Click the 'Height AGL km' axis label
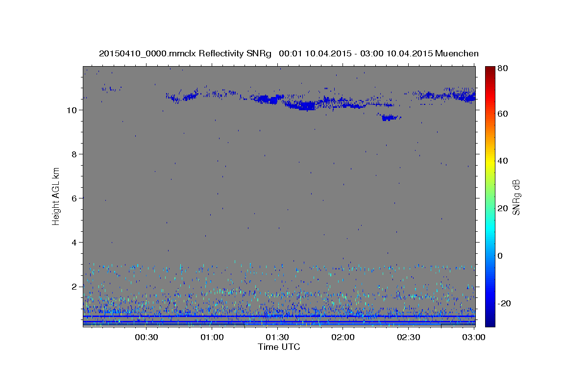 tap(56, 196)
